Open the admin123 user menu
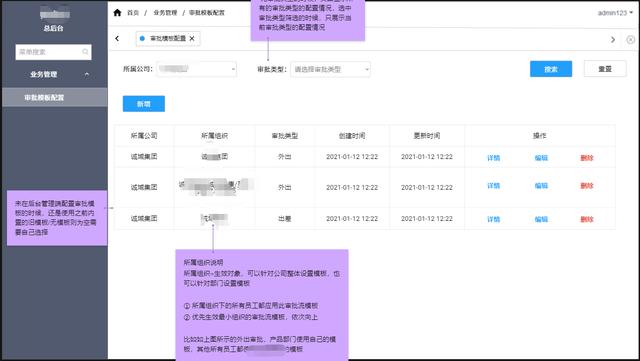Viewport: 640px width, 361px height. pyautogui.click(x=615, y=13)
